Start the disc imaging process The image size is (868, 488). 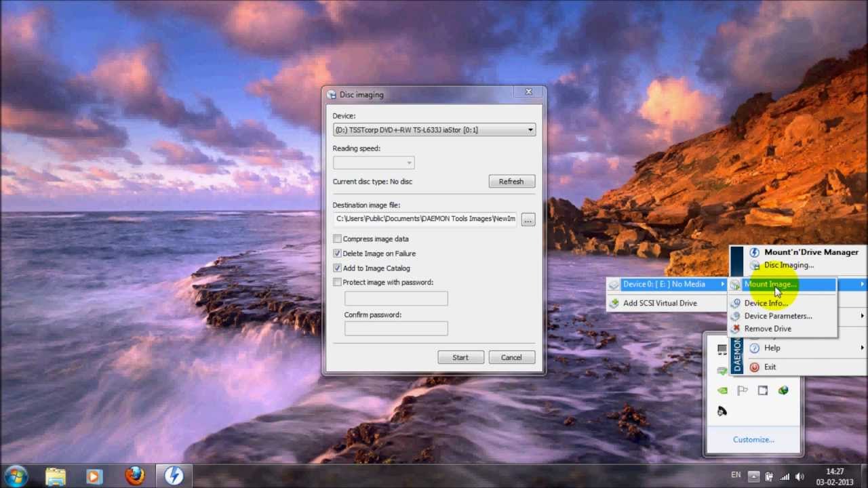point(460,357)
